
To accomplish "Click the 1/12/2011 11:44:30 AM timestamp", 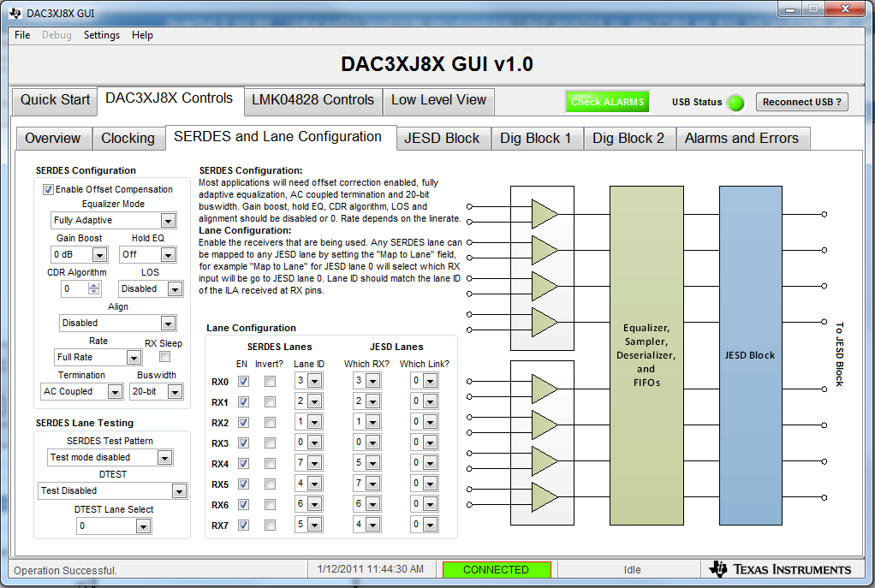I will 371,569.
